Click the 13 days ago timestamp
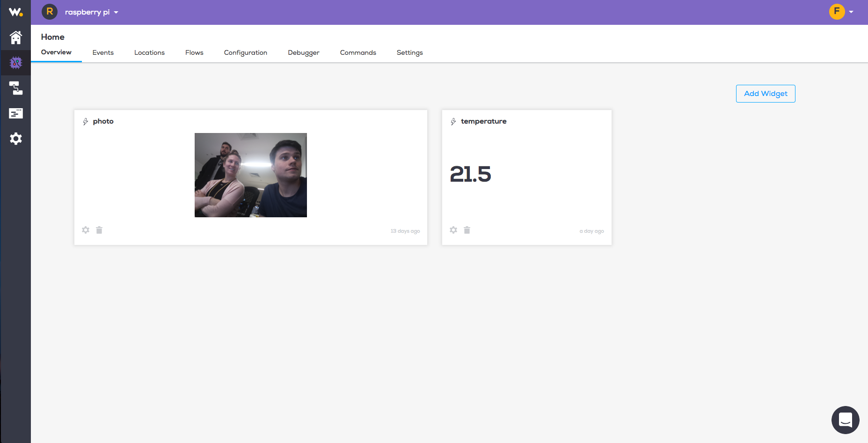Screen dimensions: 868x443 [x=405, y=231]
